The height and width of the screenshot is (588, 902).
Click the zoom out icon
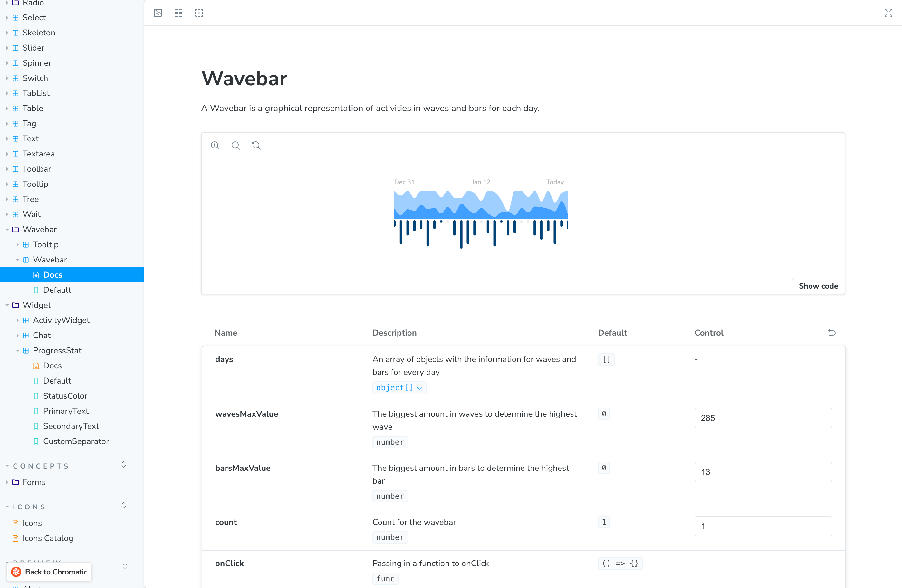(235, 145)
